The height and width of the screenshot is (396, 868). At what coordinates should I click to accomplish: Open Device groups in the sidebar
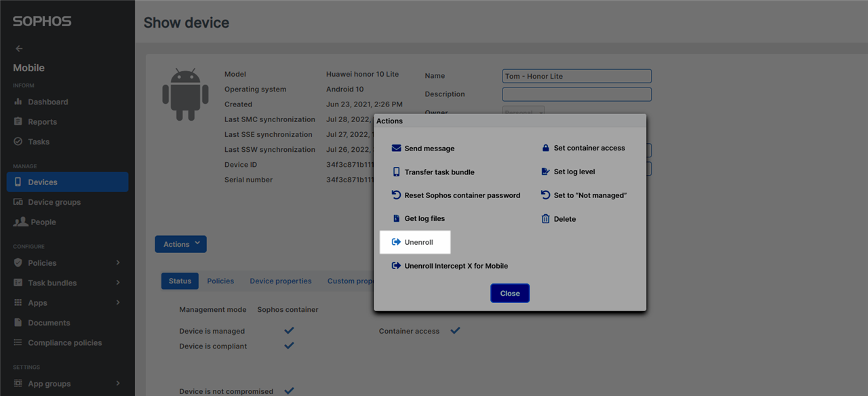tap(54, 202)
